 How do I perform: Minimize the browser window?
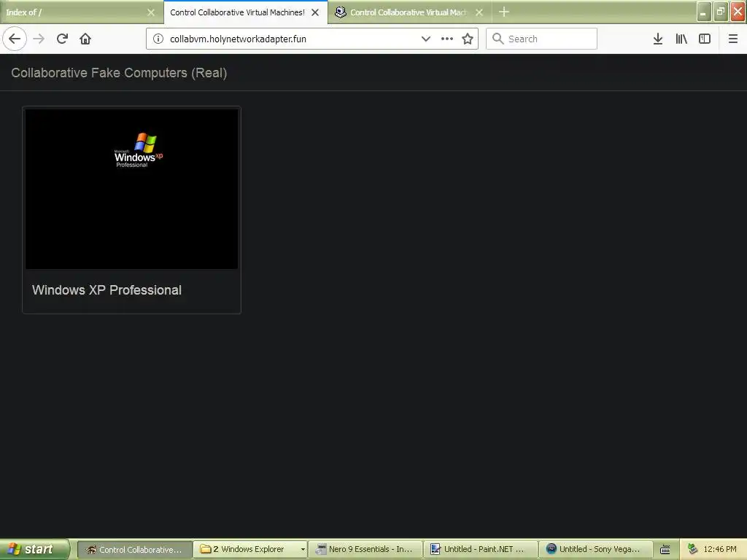[x=704, y=12]
